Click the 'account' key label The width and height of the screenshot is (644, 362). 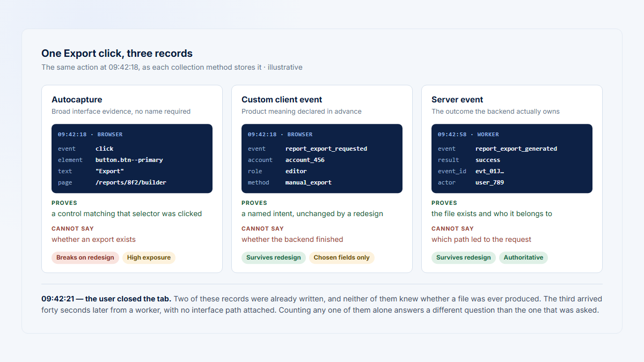(260, 160)
